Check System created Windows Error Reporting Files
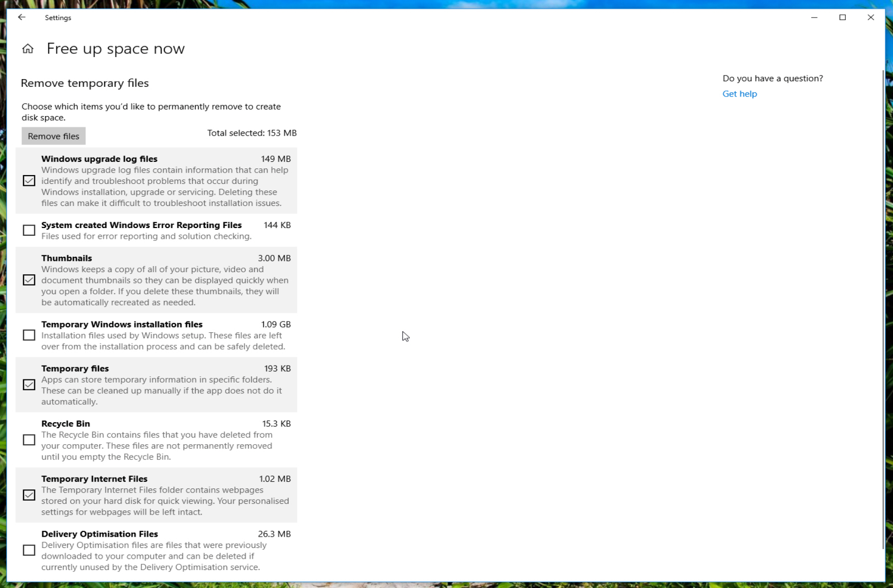893x588 pixels. point(29,231)
